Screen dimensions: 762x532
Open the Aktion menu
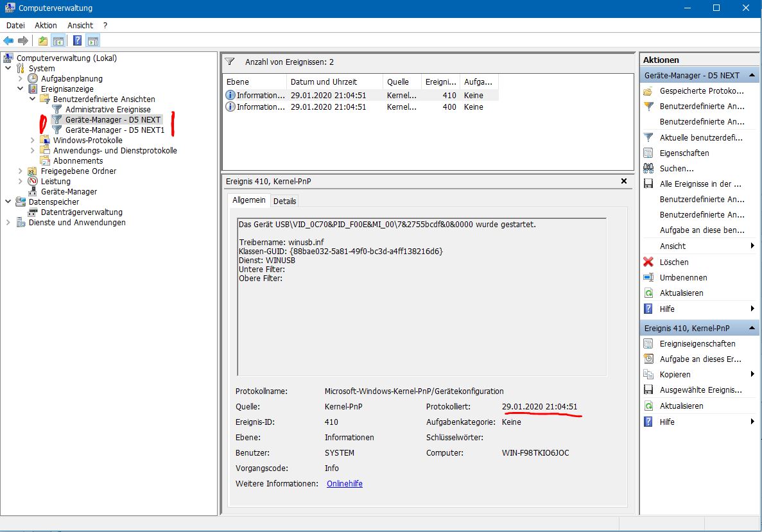click(x=46, y=25)
